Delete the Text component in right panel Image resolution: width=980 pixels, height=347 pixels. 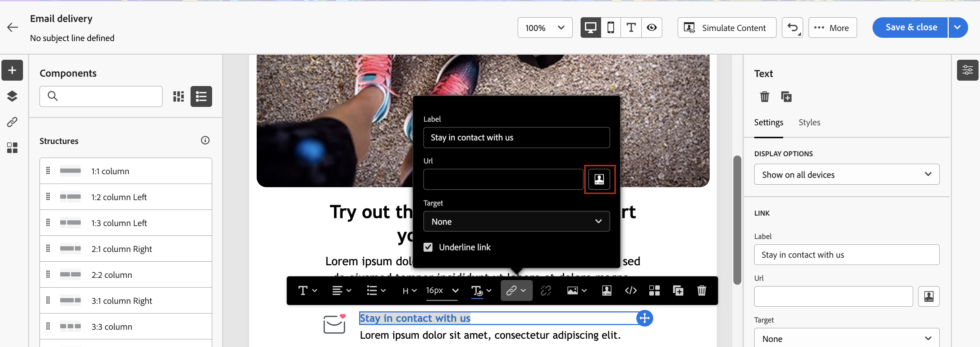click(x=764, y=97)
